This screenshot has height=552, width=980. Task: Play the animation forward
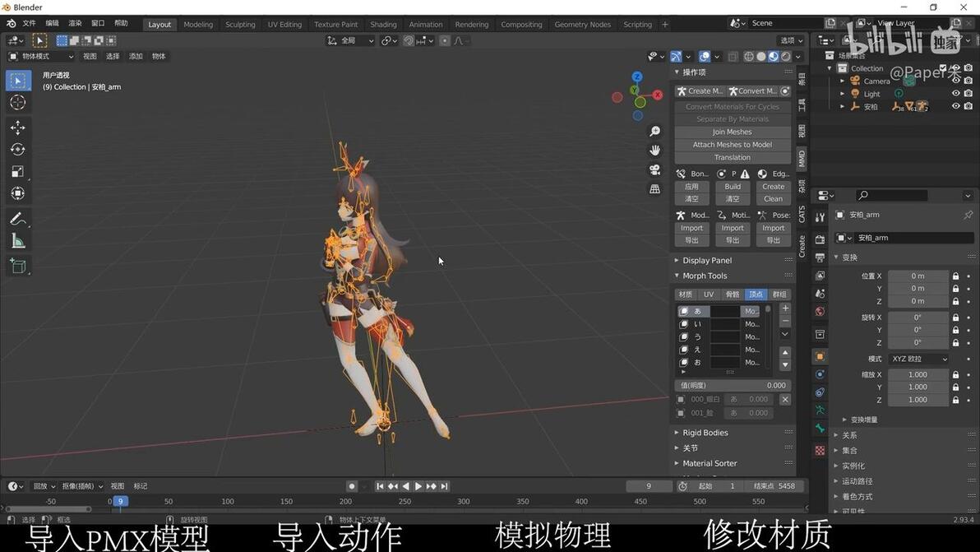coord(418,485)
